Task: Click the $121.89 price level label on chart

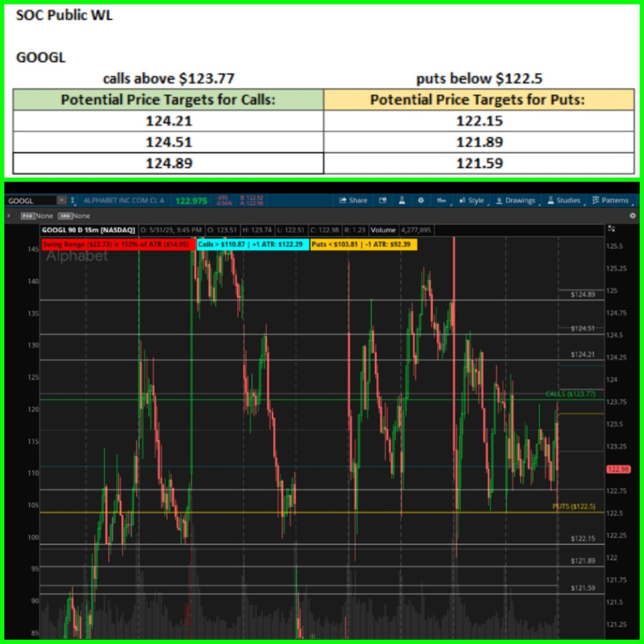Action: click(x=582, y=561)
